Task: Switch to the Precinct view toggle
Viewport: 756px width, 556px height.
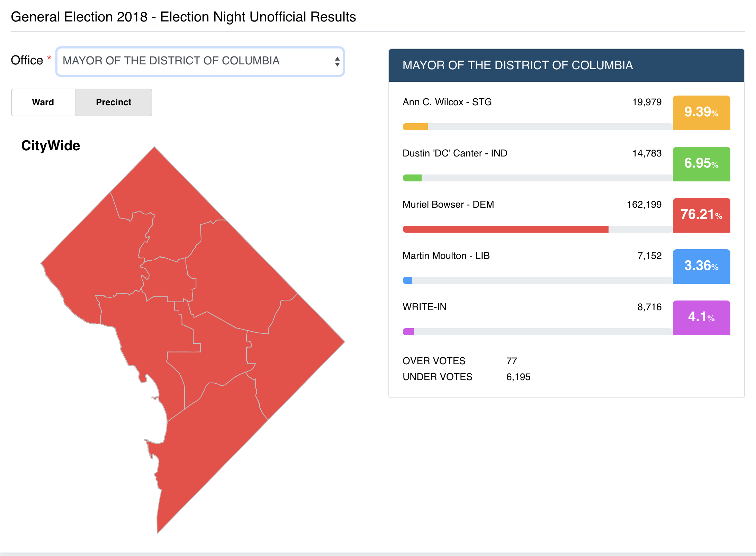Action: [x=114, y=102]
